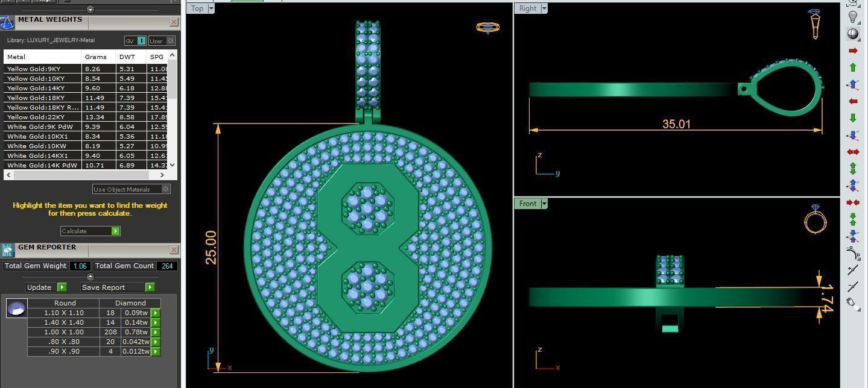Click the first green up-arrow move icon

click(x=853, y=67)
